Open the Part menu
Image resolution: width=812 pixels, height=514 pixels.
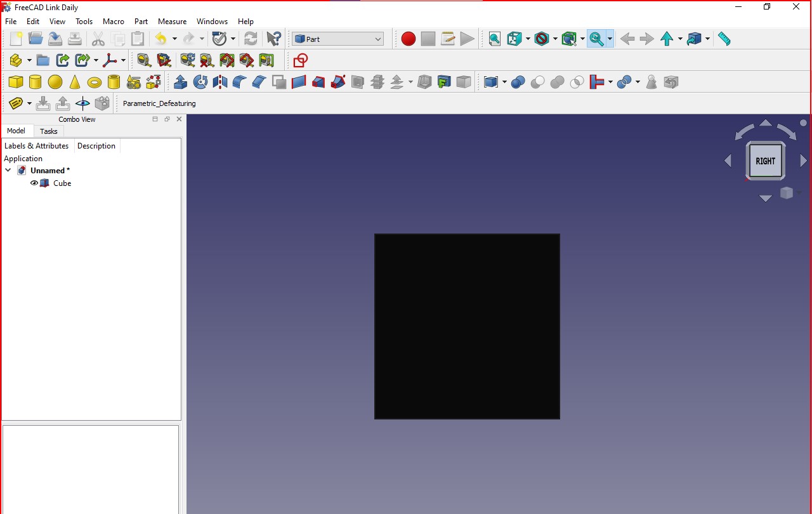(141, 21)
